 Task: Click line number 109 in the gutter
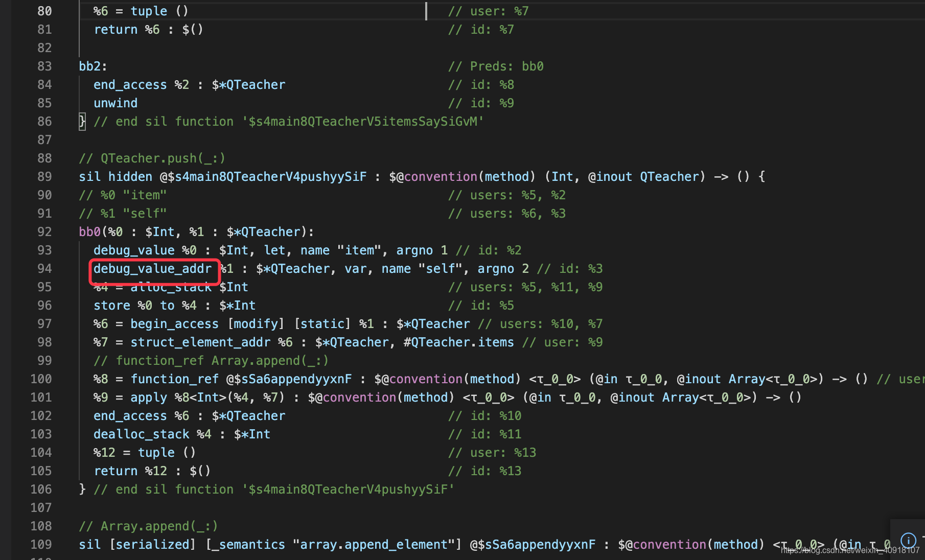click(x=41, y=545)
